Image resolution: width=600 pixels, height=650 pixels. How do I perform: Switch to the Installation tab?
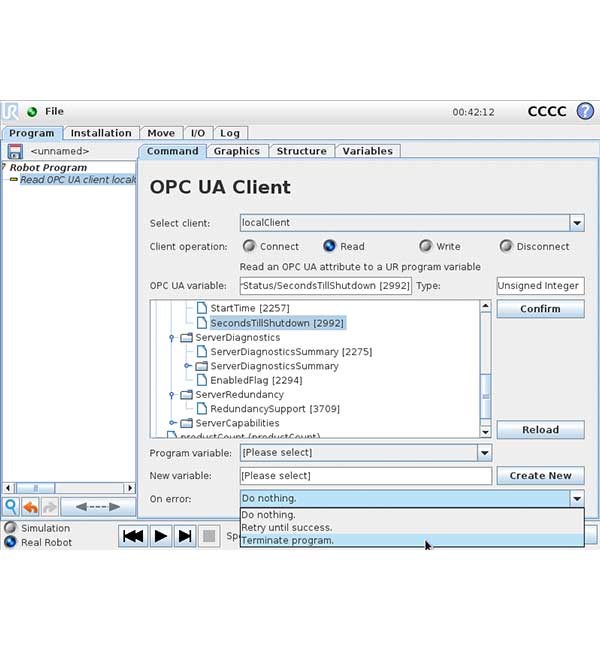tap(101, 133)
